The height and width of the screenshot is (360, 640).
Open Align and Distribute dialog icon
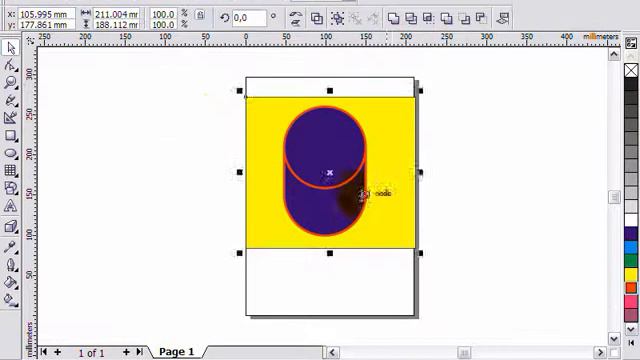click(503, 18)
